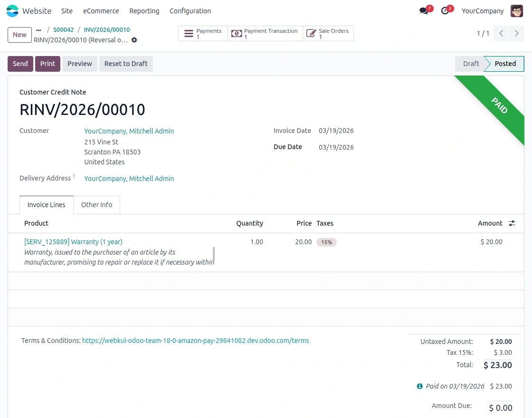The width and height of the screenshot is (532, 418).
Task: Expand the breadcrumb ellipsis menu
Action: point(38,29)
